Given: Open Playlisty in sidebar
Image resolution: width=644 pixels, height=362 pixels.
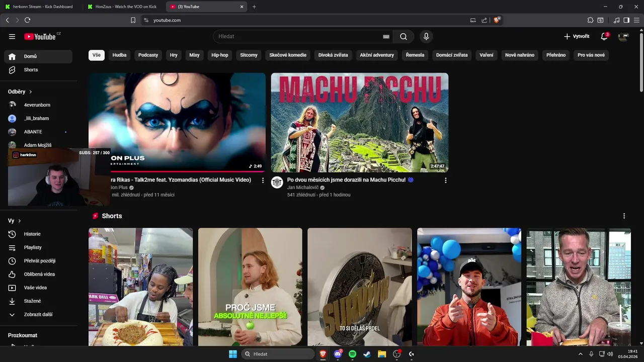Looking at the screenshot, I should (38, 247).
